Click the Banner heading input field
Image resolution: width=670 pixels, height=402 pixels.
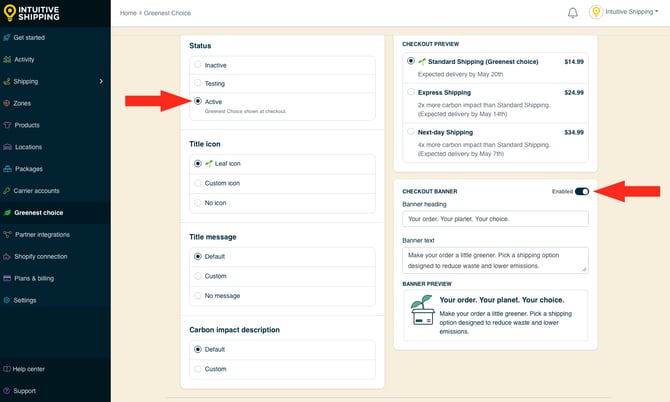coord(495,219)
